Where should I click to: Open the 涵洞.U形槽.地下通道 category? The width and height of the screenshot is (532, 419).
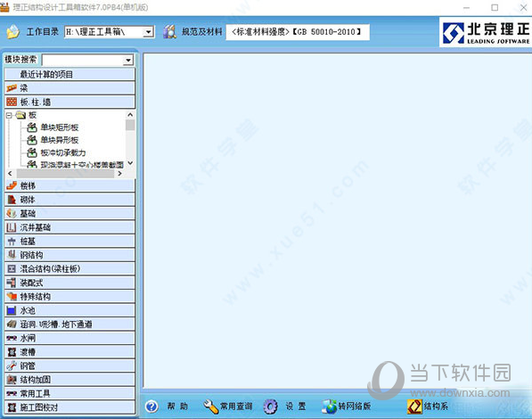pos(70,325)
